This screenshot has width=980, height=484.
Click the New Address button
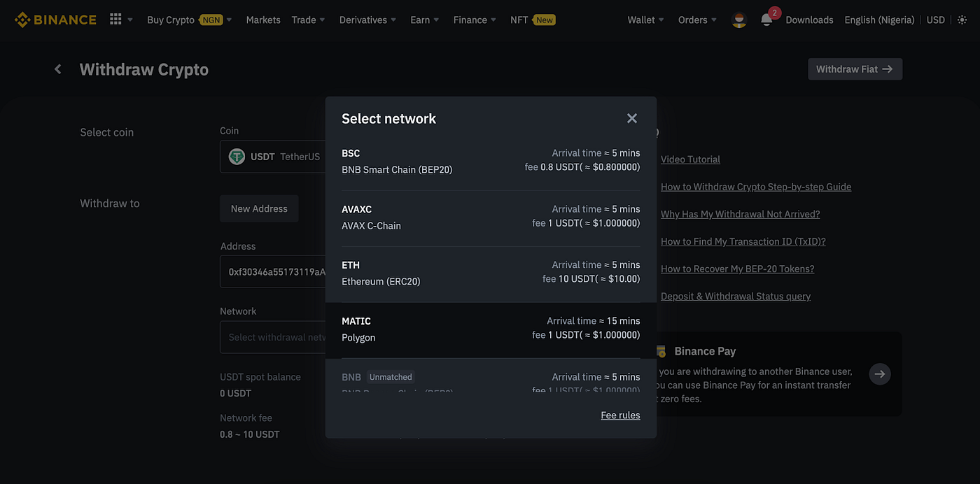(x=259, y=208)
